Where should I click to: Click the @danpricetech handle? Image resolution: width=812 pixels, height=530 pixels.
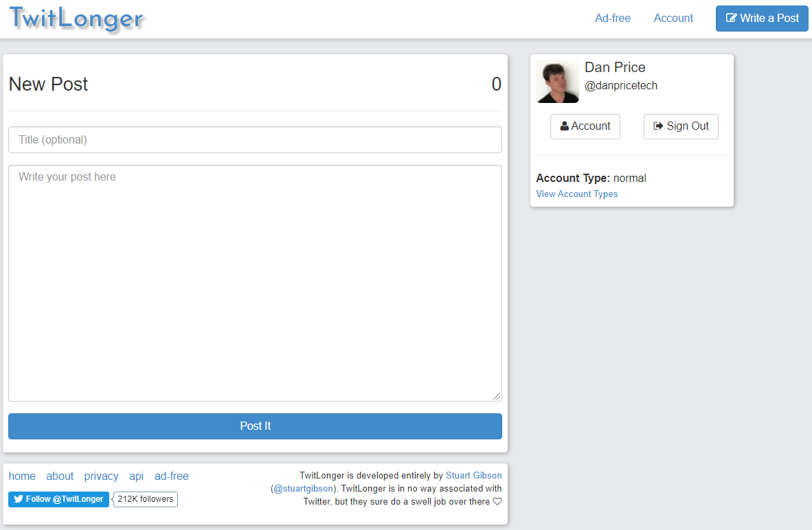pyautogui.click(x=621, y=85)
